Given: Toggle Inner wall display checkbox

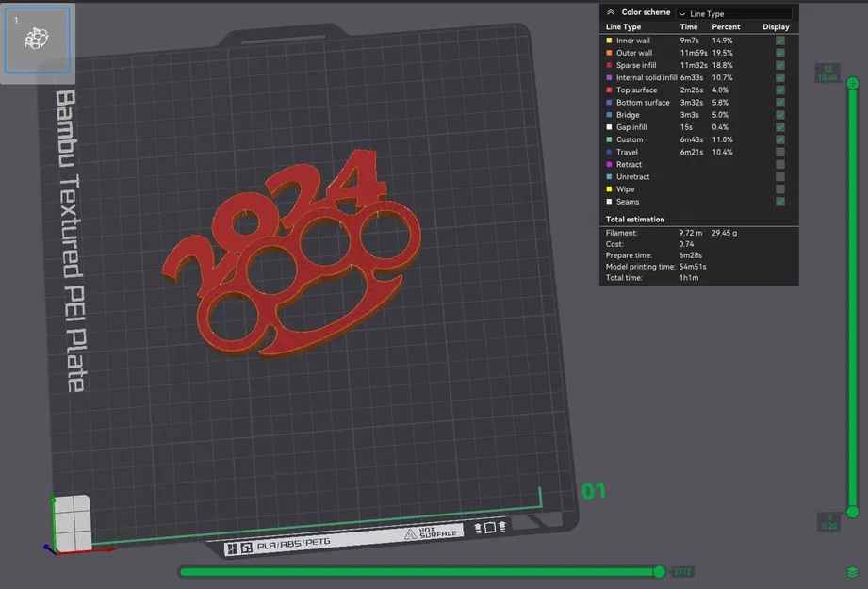Looking at the screenshot, I should click(x=780, y=41).
